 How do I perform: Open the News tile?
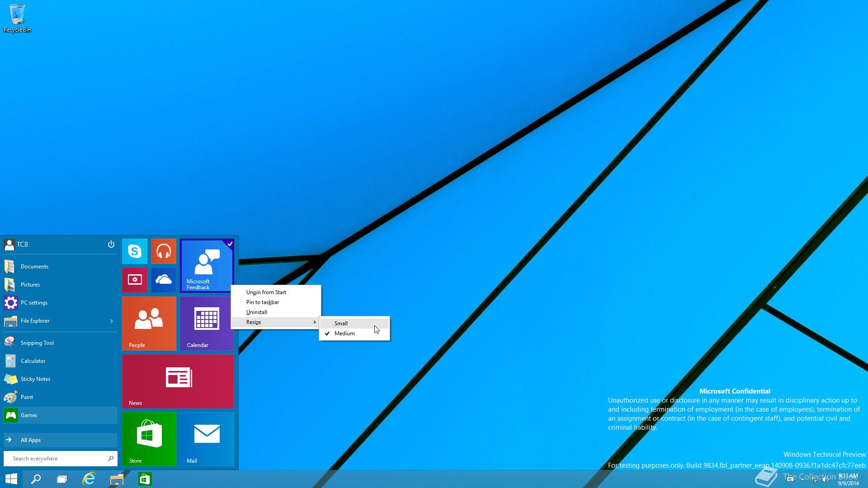[178, 381]
